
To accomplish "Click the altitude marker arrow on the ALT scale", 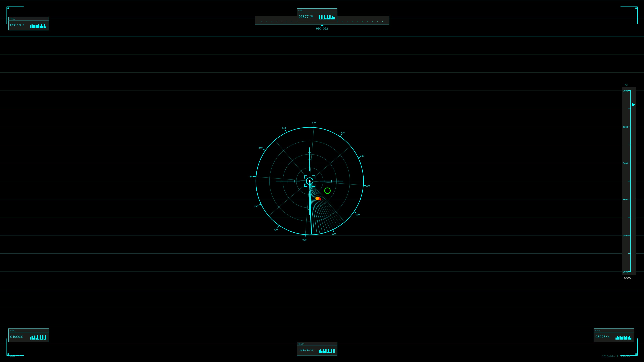I will coord(633,105).
